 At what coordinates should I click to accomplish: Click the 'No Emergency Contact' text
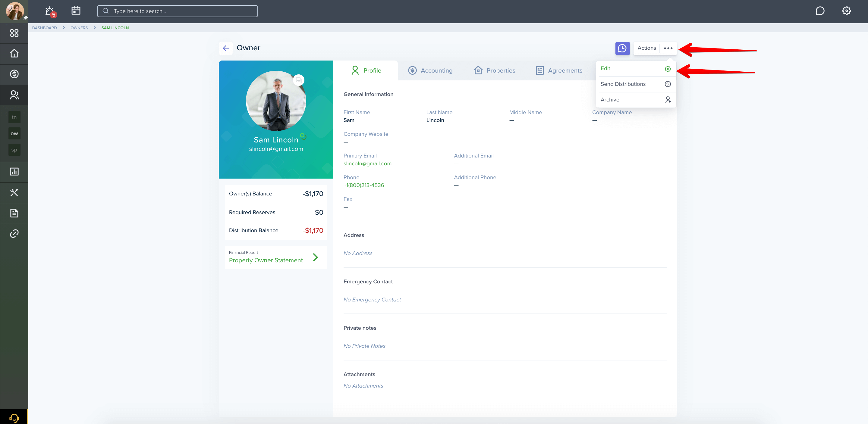tap(372, 300)
